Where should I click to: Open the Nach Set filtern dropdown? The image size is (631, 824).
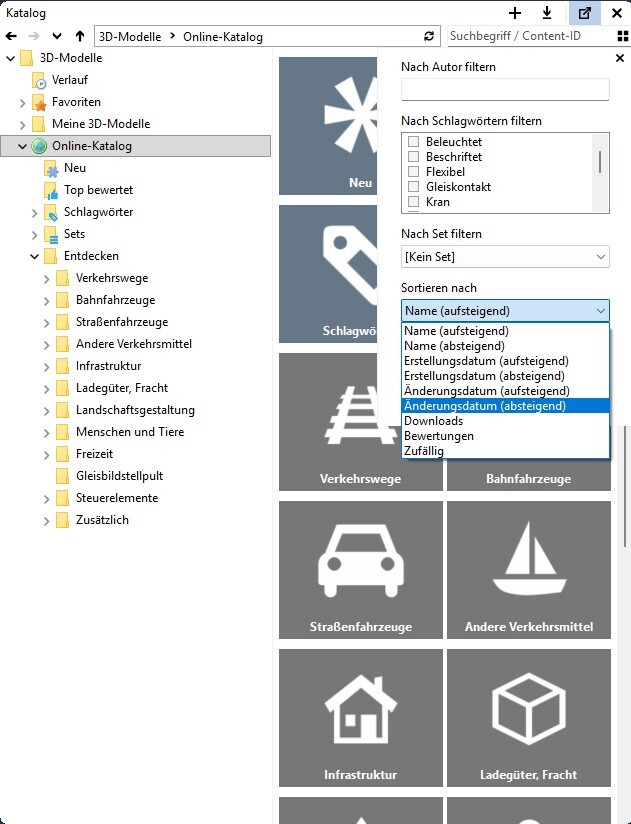click(505, 257)
